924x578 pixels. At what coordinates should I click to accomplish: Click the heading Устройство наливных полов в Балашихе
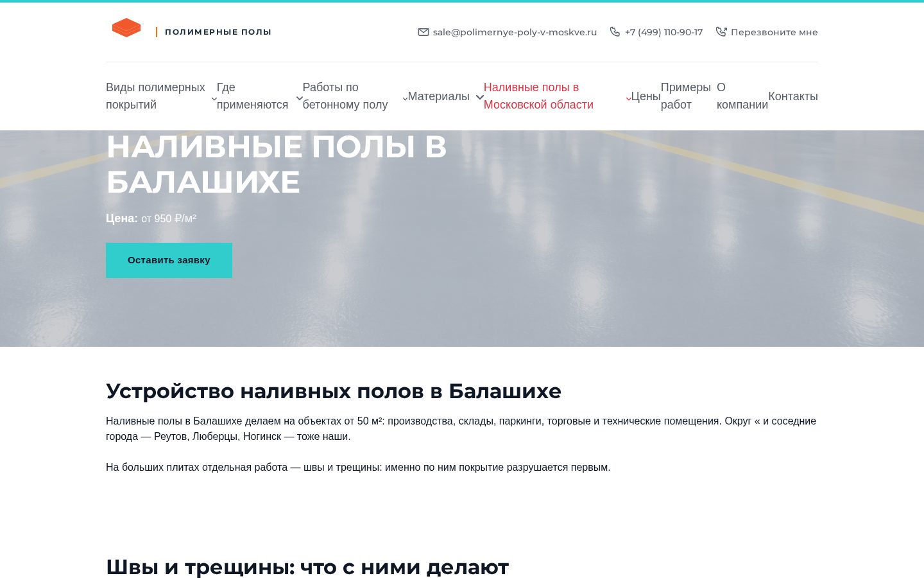coord(334,390)
